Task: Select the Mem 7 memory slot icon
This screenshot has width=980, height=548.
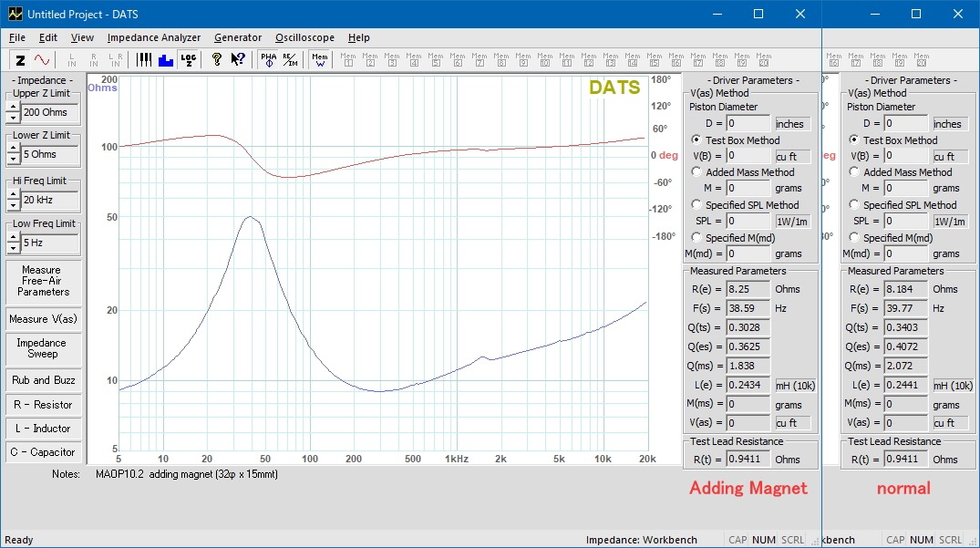Action: click(480, 60)
